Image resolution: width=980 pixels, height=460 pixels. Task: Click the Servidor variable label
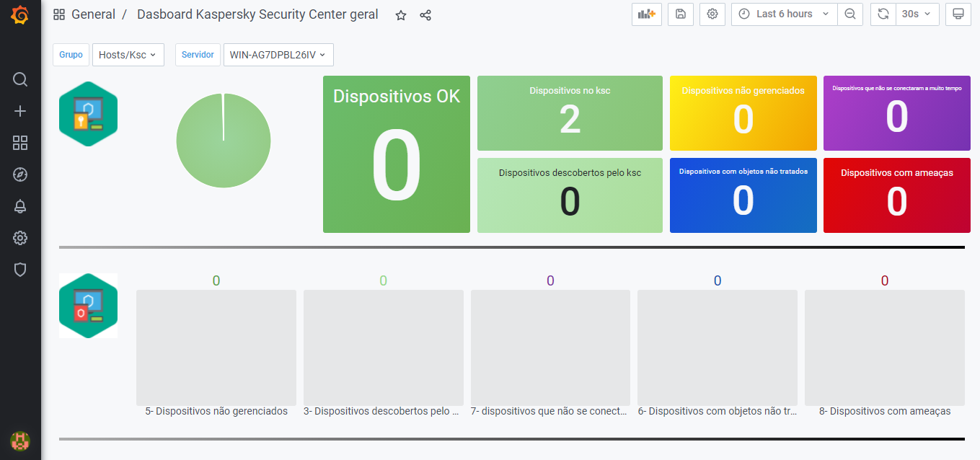(x=198, y=55)
